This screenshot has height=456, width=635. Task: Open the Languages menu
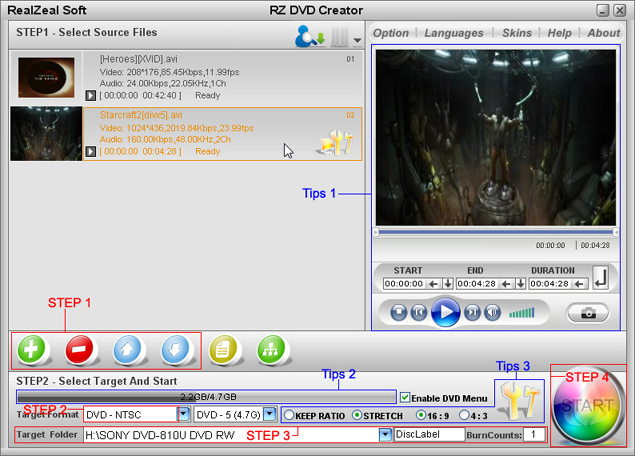(454, 33)
